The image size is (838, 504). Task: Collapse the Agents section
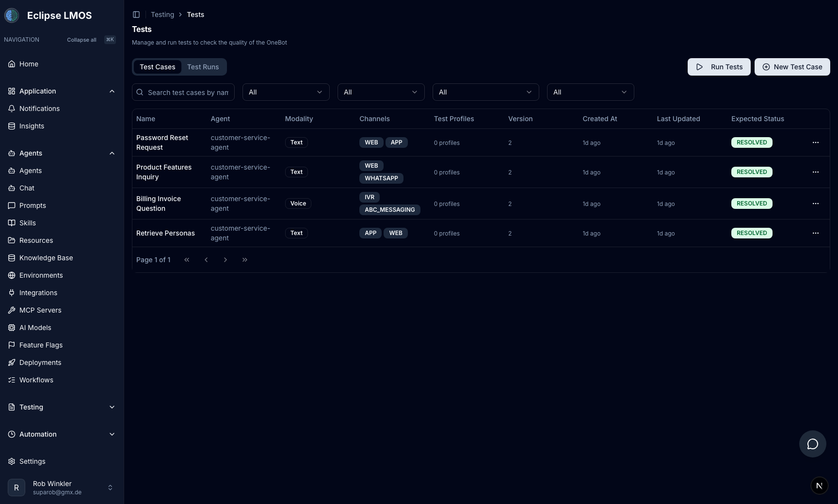click(x=62, y=153)
